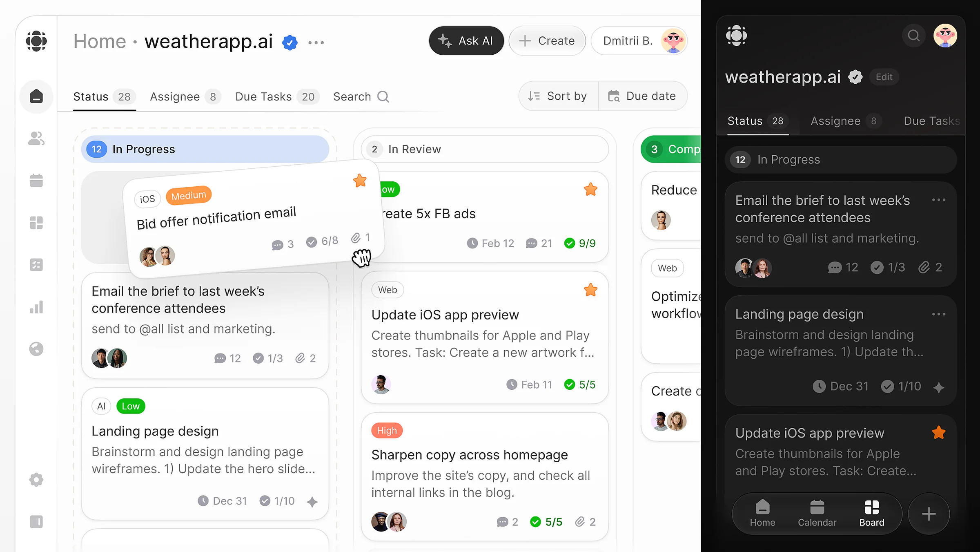
Task: Open the bar chart analytics sidebar icon
Action: click(x=36, y=307)
